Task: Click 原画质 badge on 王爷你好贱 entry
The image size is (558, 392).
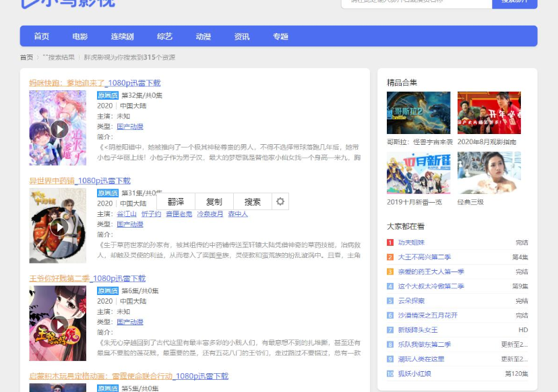Action: [107, 290]
